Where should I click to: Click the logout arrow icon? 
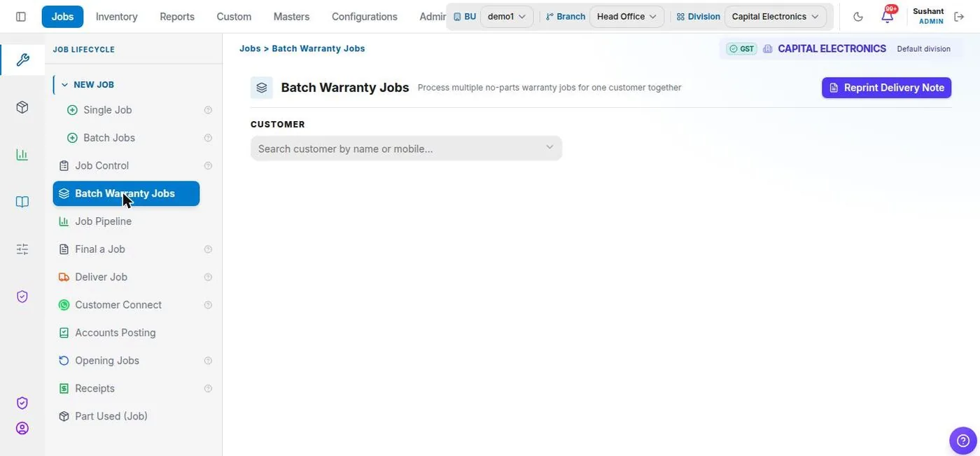(x=959, y=17)
